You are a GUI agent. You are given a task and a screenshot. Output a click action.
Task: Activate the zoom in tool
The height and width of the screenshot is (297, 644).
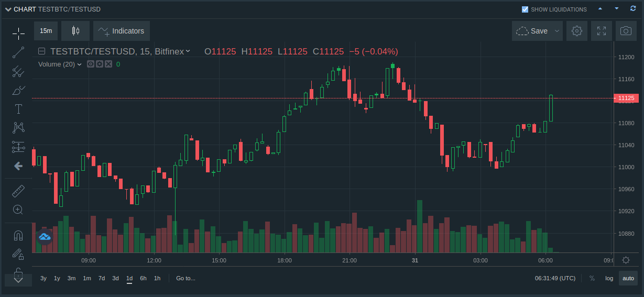[18, 210]
